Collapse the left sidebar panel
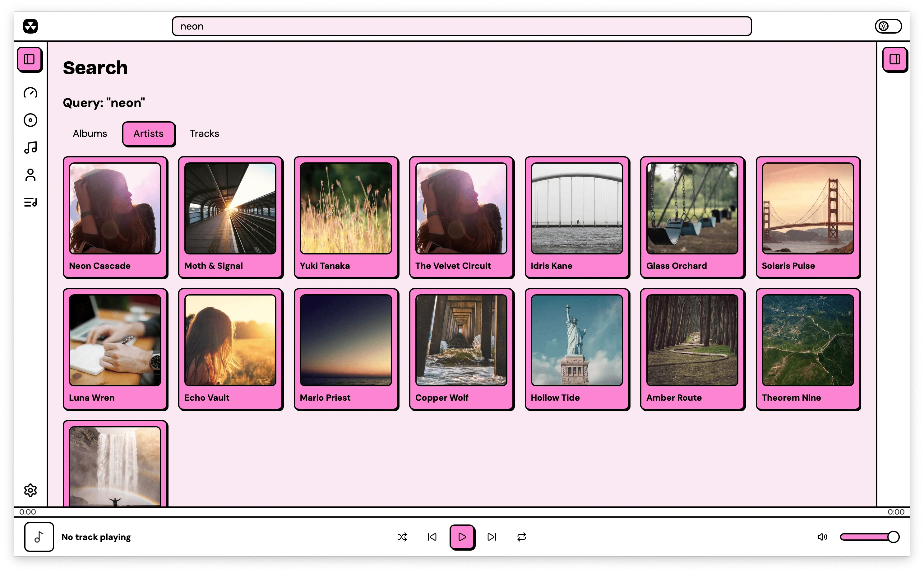The image size is (924, 573). coord(30,59)
